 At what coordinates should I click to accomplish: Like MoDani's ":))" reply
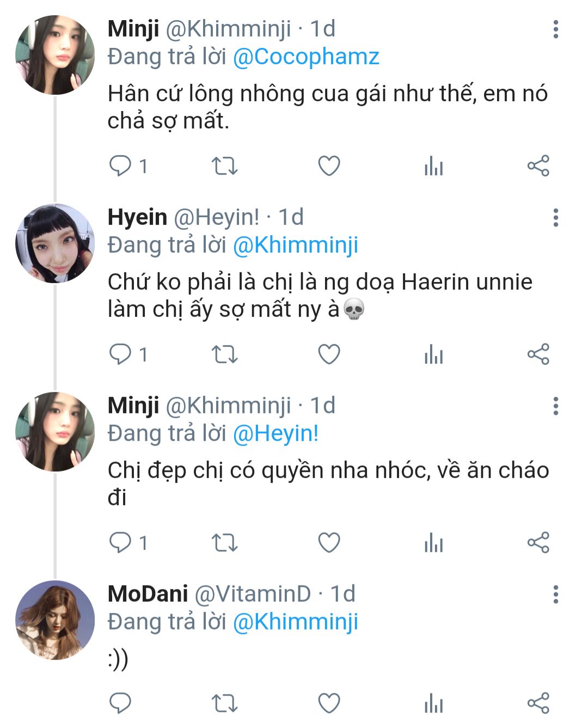(329, 703)
